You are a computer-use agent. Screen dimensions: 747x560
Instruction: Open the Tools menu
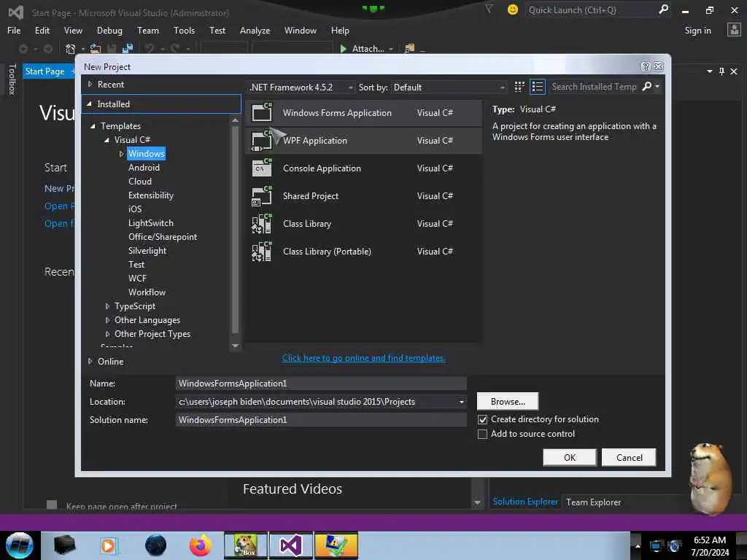(x=184, y=31)
